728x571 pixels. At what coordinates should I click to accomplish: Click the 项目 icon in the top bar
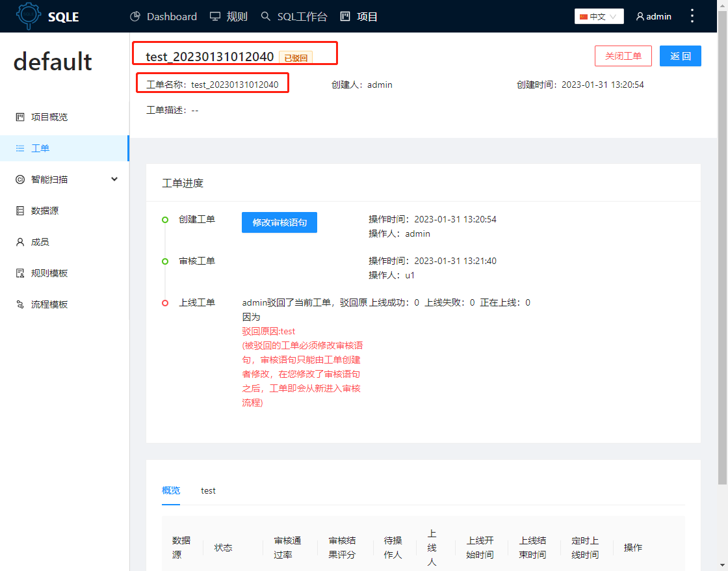344,16
